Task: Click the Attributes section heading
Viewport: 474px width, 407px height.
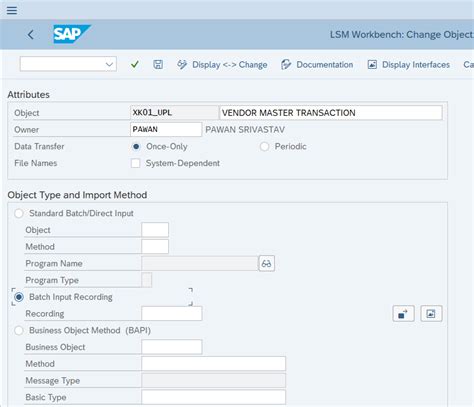Action: click(29, 95)
